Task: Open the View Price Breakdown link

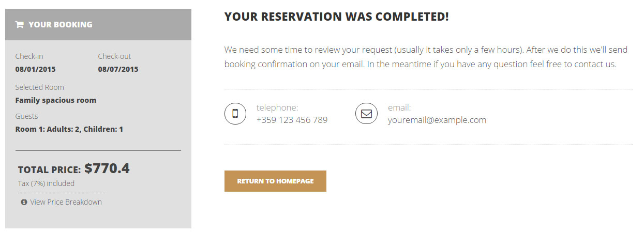Action: coord(66,202)
